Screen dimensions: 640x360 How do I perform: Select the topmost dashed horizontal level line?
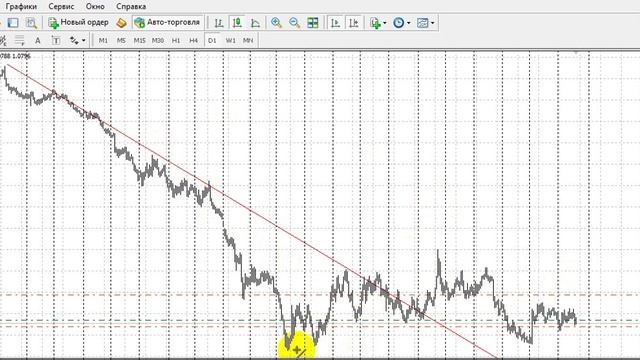(x=320, y=295)
